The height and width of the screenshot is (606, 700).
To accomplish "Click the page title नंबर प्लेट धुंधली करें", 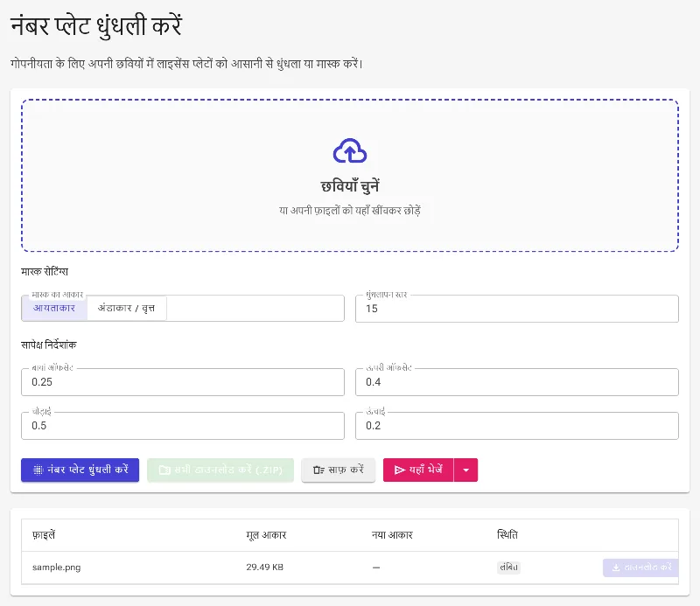I will coord(96,25).
